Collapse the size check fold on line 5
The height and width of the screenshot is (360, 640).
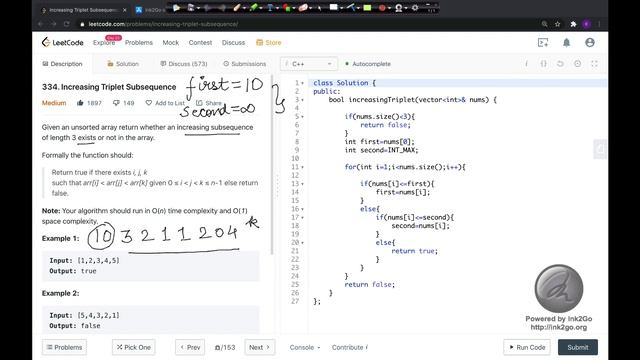[x=302, y=117]
